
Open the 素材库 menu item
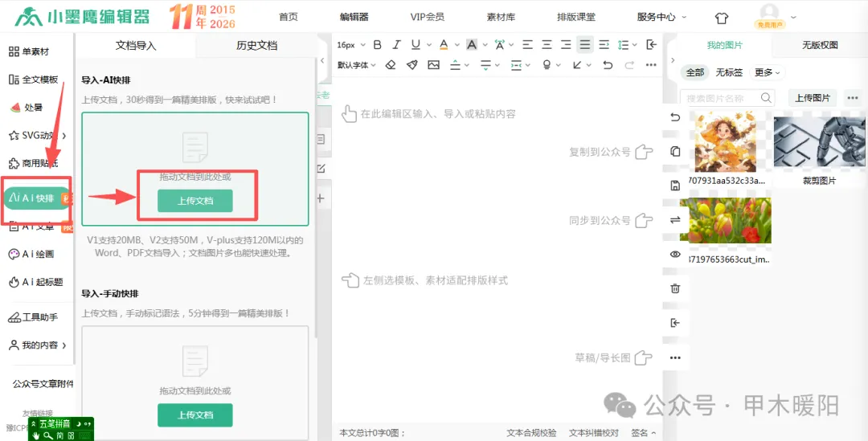[501, 17]
